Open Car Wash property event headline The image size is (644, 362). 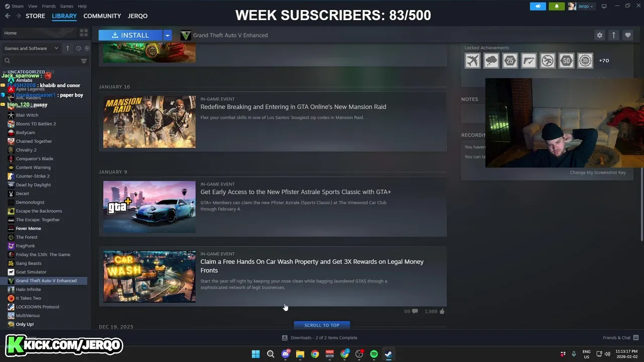tap(312, 266)
